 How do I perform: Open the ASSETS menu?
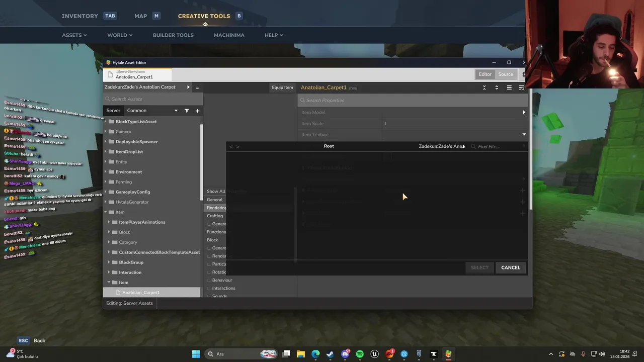tap(74, 35)
